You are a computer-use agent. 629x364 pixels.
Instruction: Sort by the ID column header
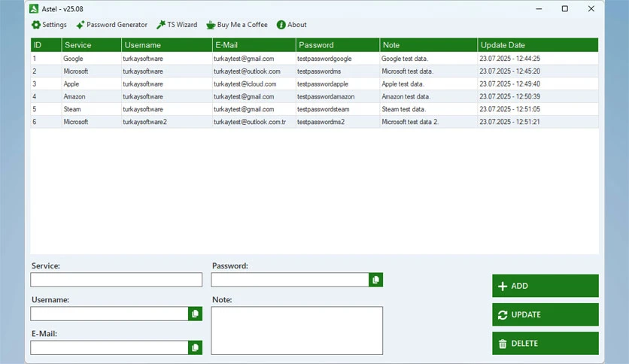point(46,45)
